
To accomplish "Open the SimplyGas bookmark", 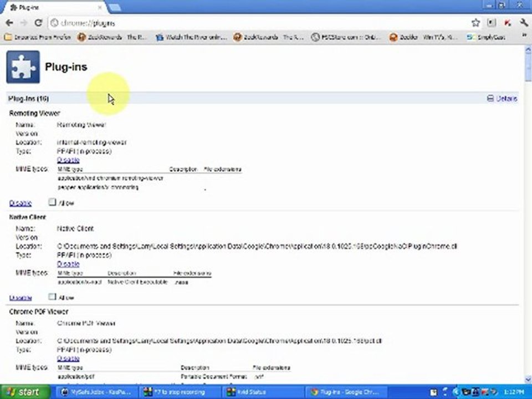I will pos(486,37).
